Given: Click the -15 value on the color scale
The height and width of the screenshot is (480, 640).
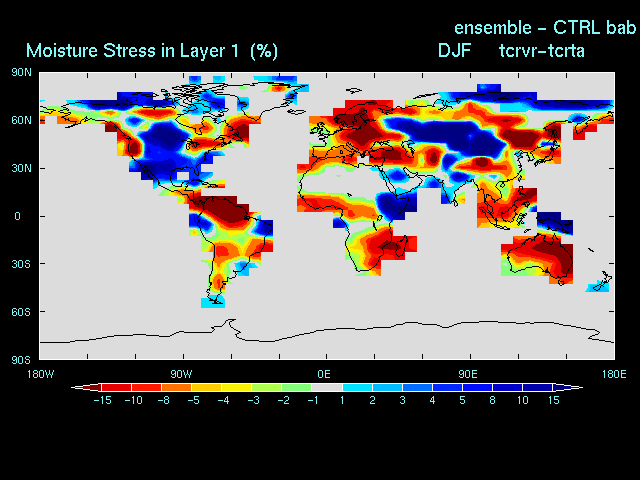Looking at the screenshot, I should (x=101, y=400).
